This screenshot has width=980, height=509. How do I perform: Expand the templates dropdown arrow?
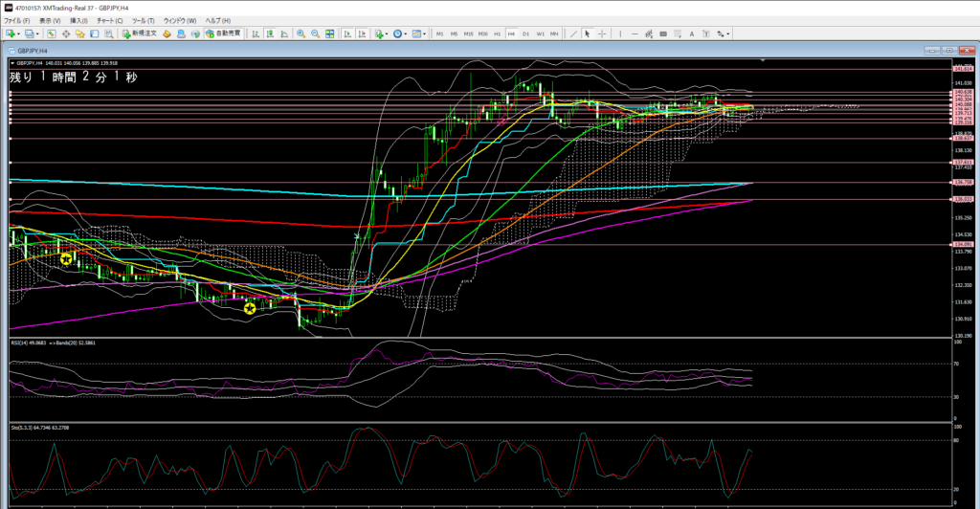424,33
